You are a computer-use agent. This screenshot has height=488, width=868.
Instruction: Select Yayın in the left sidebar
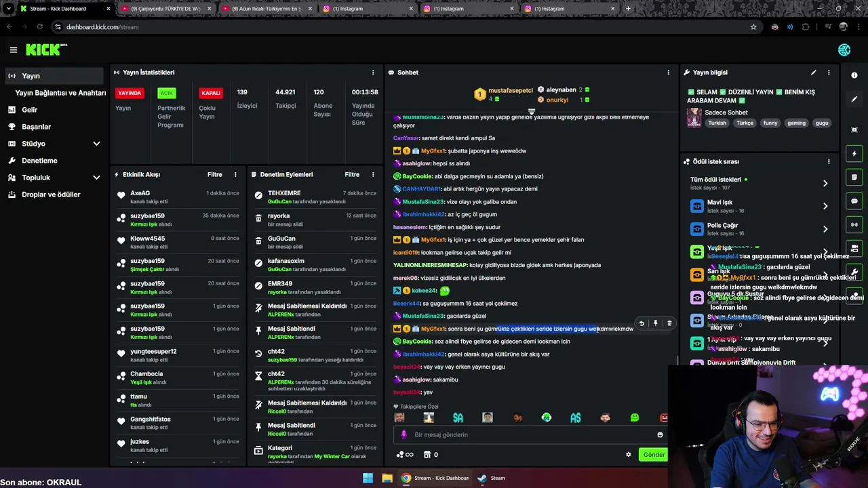[x=56, y=76]
